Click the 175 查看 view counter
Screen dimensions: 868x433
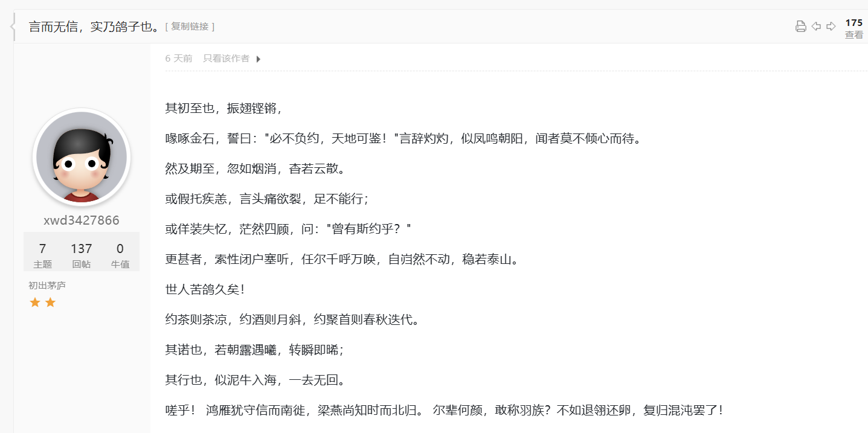(854, 27)
